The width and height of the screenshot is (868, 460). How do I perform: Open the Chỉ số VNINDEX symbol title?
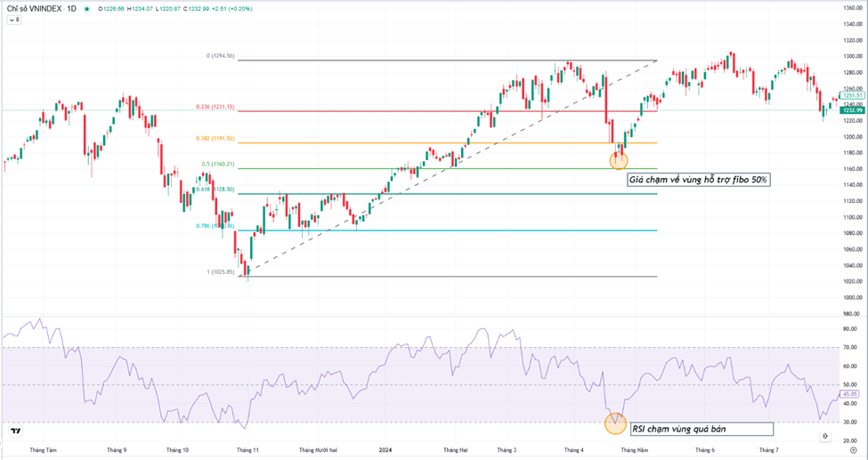[x=38, y=10]
